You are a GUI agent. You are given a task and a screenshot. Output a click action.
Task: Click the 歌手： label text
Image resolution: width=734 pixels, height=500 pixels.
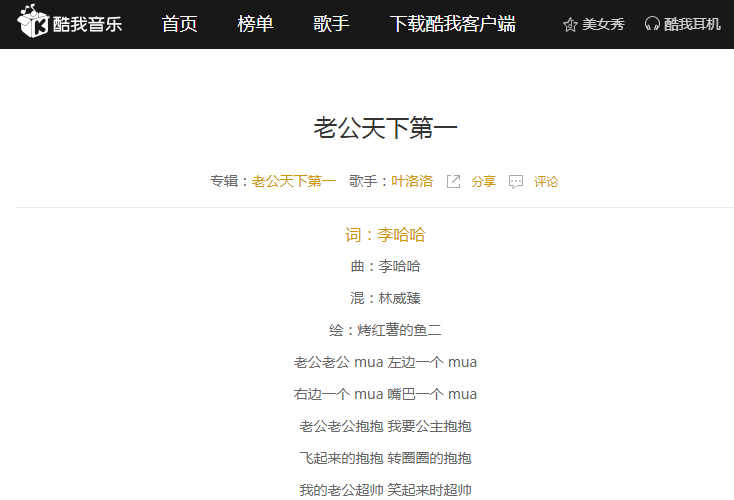pyautogui.click(x=370, y=181)
